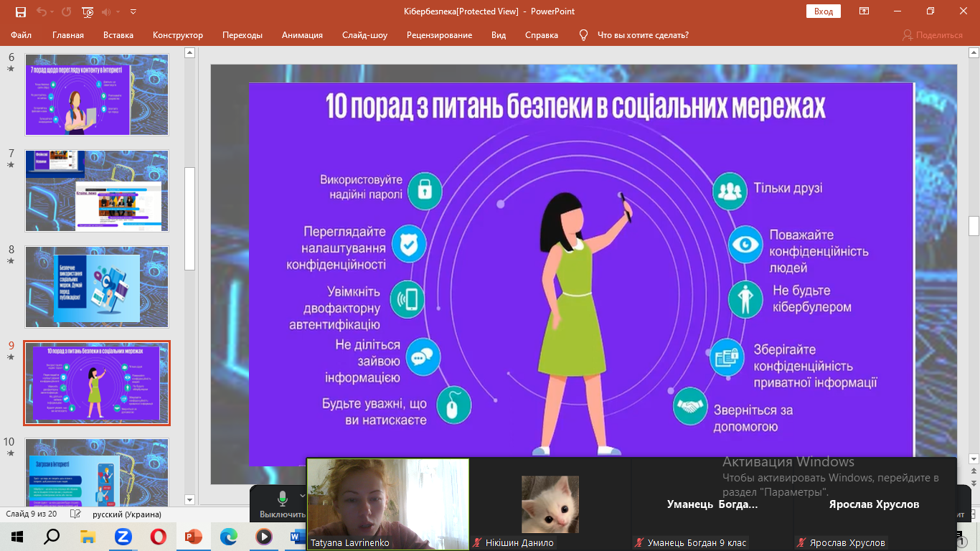
Task: Click the lightbulb Tell Me icon
Action: point(583,34)
